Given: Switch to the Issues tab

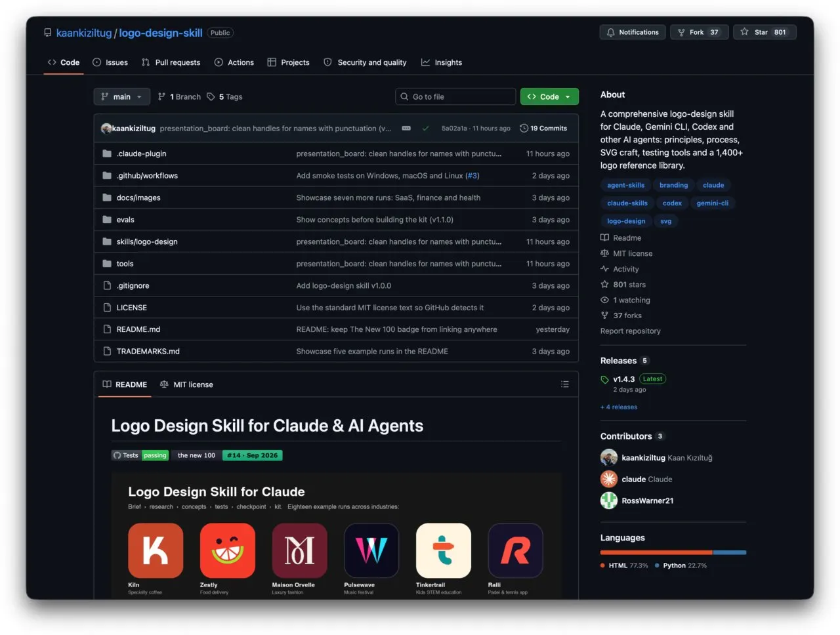Looking at the screenshot, I should (x=110, y=62).
